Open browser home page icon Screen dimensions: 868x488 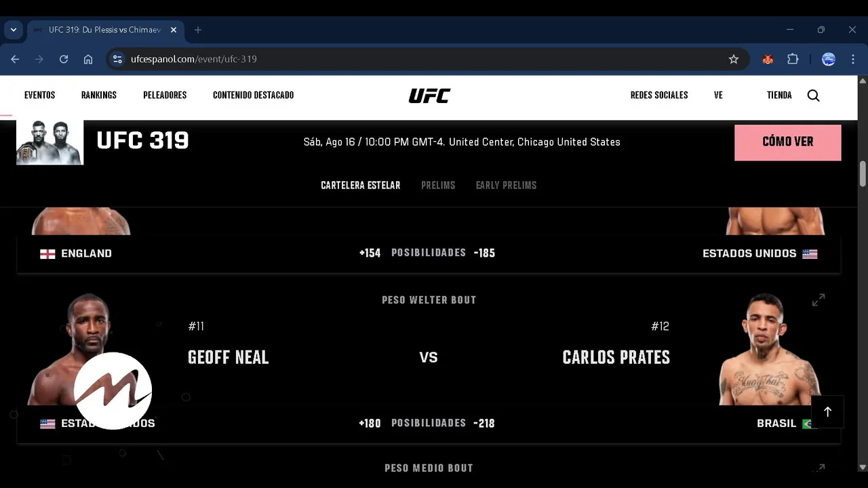[x=88, y=59]
